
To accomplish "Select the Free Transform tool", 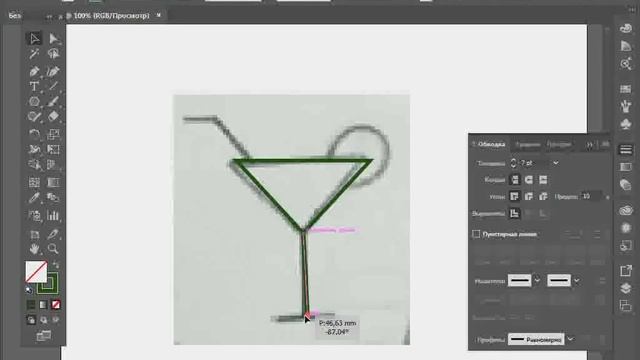I will pyautogui.click(x=53, y=149).
